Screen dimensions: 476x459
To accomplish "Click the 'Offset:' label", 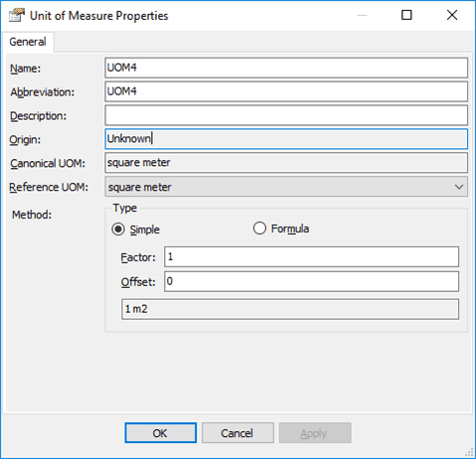I will 138,282.
